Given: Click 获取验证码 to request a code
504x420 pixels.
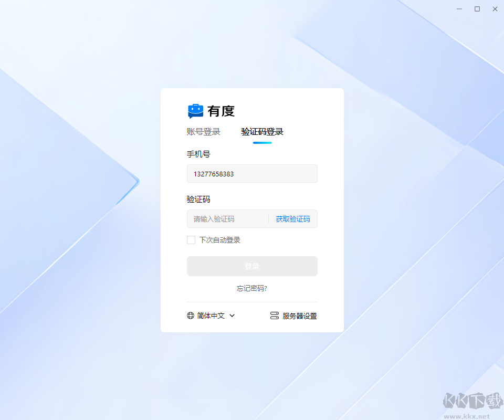Looking at the screenshot, I should point(293,219).
